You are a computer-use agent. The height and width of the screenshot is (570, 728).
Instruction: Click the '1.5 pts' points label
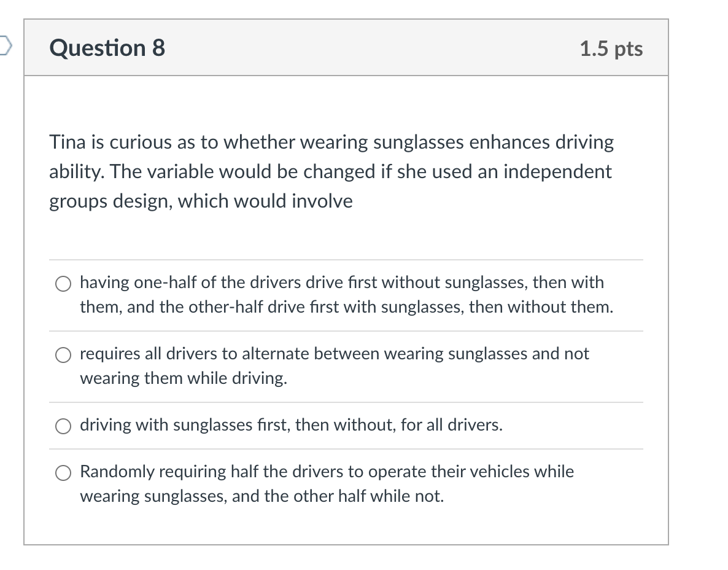611,49
